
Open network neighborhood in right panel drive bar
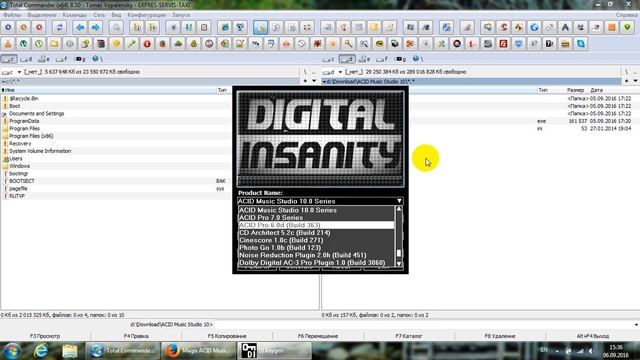point(418,59)
